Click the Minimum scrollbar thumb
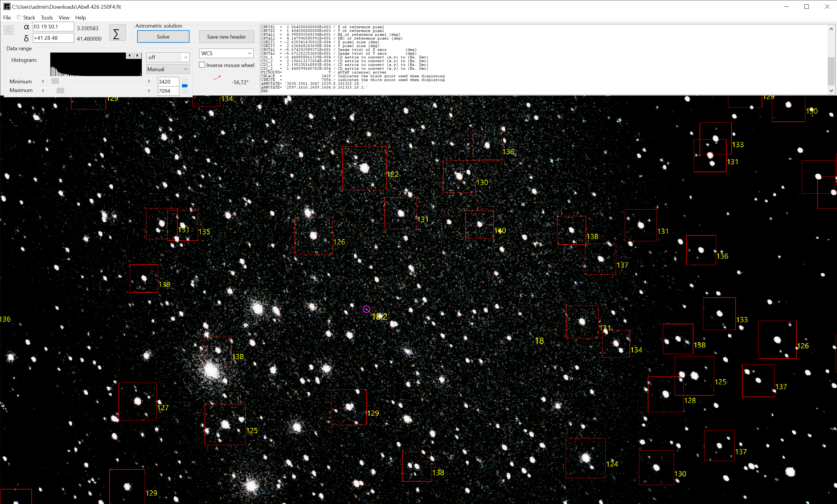 (55, 82)
